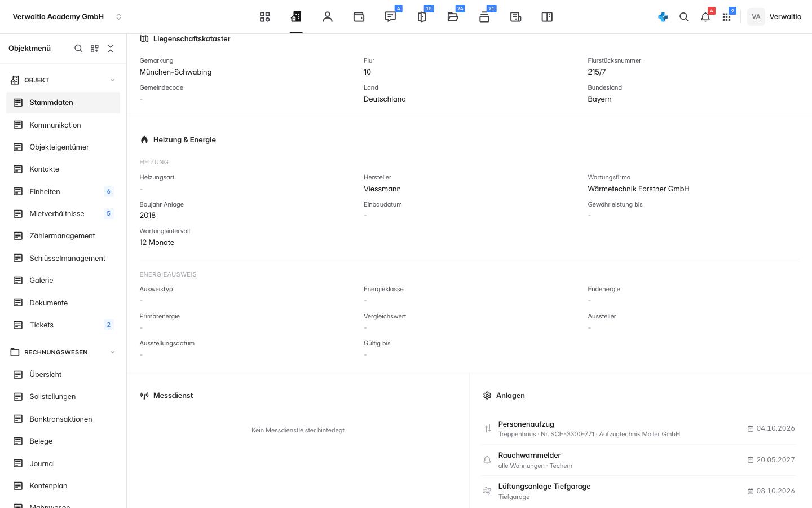This screenshot has width=812, height=508.
Task: Collapse the OBJEKT section
Action: [x=63, y=80]
